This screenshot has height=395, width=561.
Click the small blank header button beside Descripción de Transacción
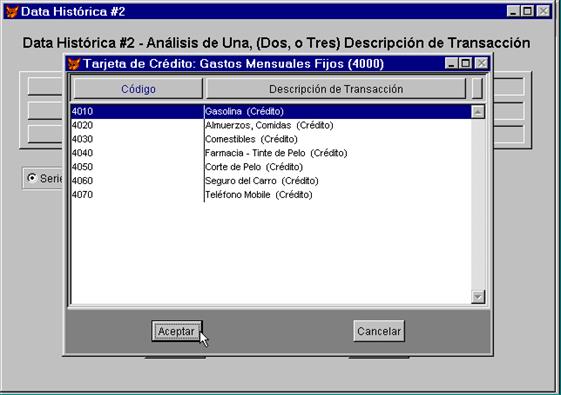click(x=477, y=89)
